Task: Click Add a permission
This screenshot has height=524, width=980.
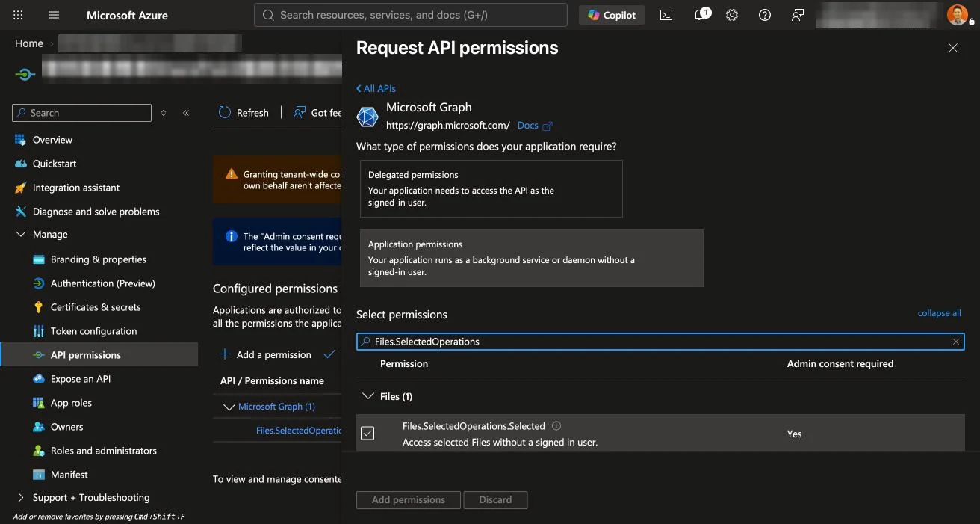Action: click(265, 354)
